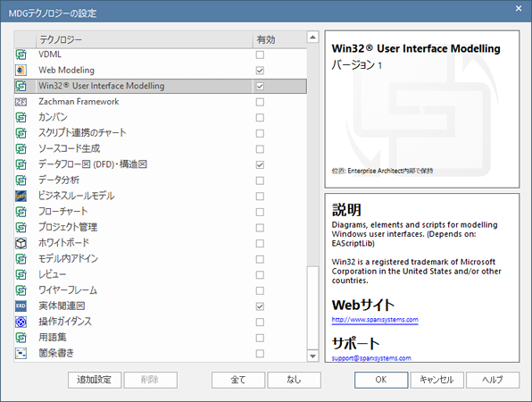Click the データフロー図 (DFD) row icon

coord(21,164)
